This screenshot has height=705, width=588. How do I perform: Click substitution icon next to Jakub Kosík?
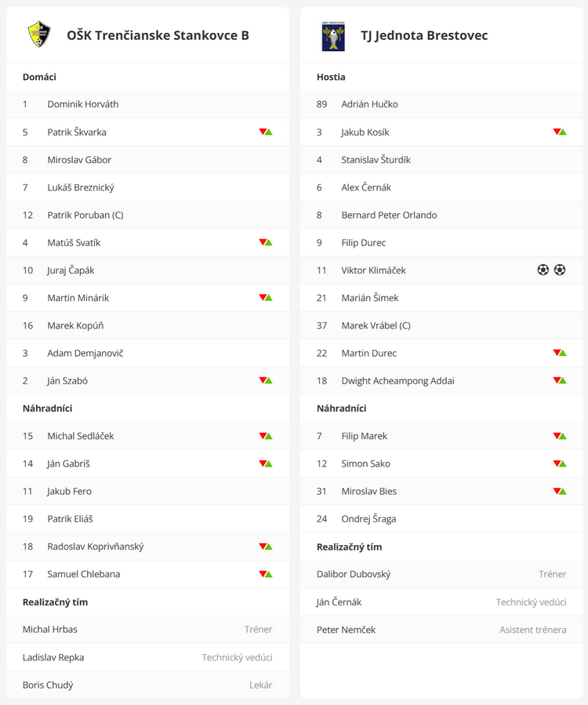pyautogui.click(x=560, y=133)
